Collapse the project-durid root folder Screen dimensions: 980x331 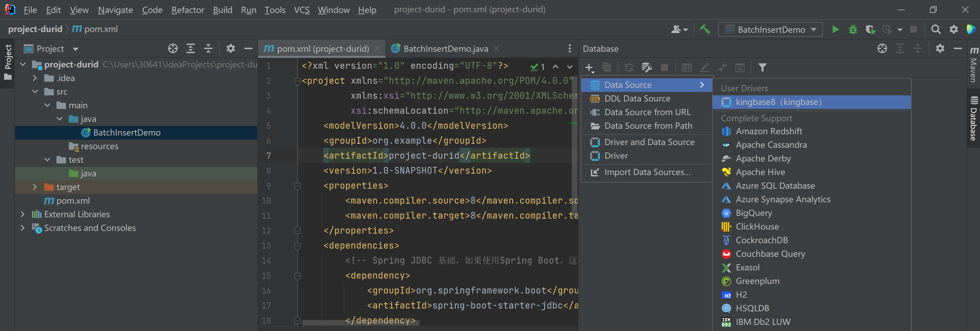tap(23, 65)
